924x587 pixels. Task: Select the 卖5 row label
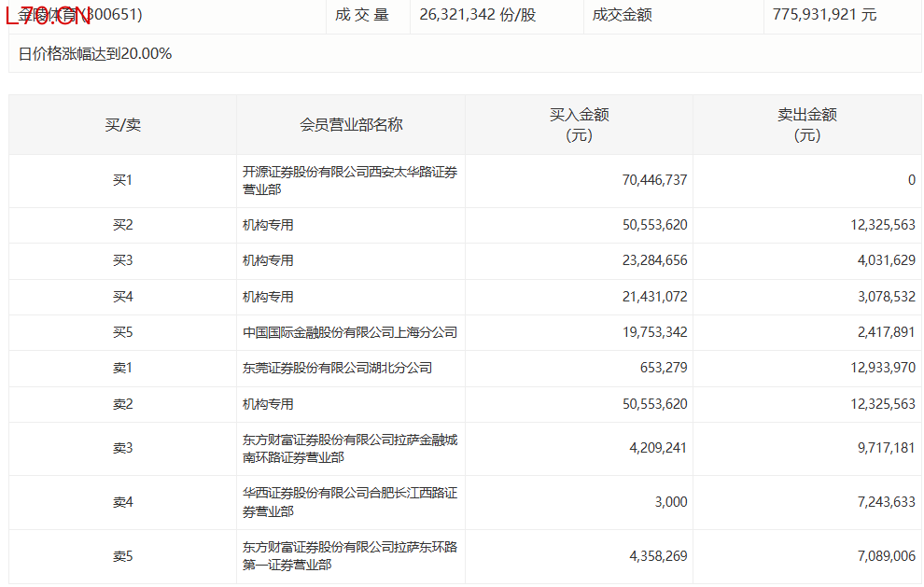[122, 556]
